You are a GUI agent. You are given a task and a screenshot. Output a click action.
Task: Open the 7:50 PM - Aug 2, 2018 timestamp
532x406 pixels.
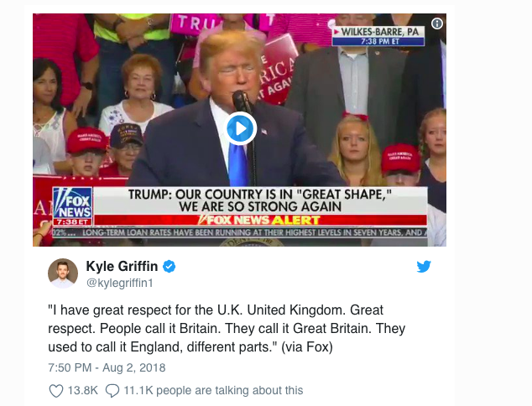point(107,367)
